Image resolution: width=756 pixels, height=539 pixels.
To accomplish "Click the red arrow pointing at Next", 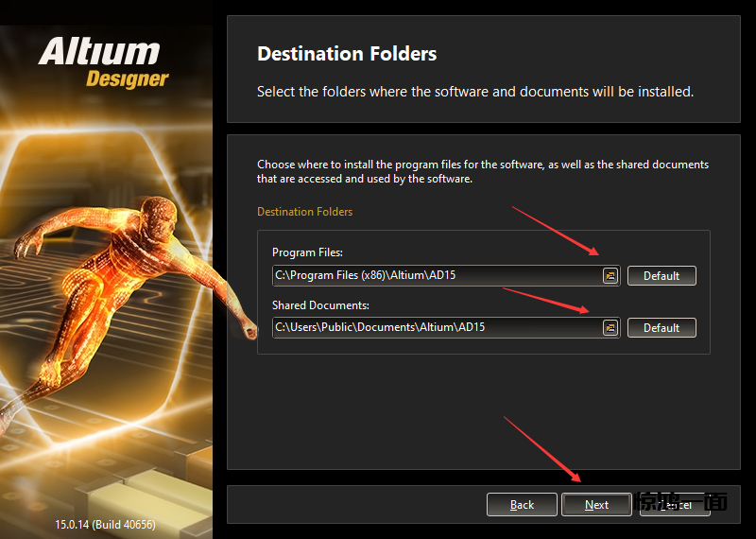I will coord(543,451).
